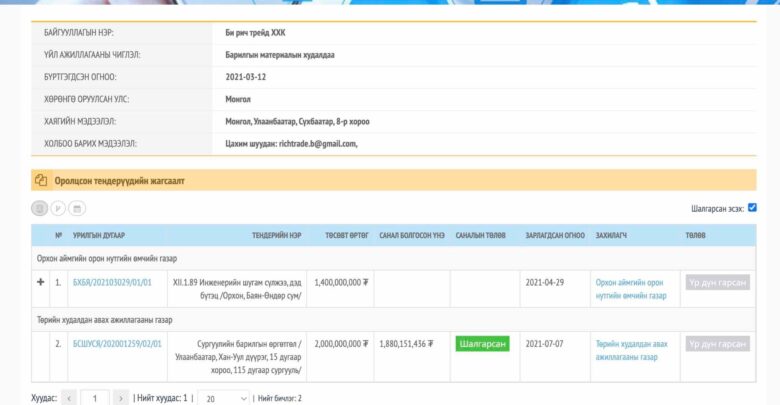Expand row 1 with the plus icon
The image size is (780, 405).
point(41,283)
